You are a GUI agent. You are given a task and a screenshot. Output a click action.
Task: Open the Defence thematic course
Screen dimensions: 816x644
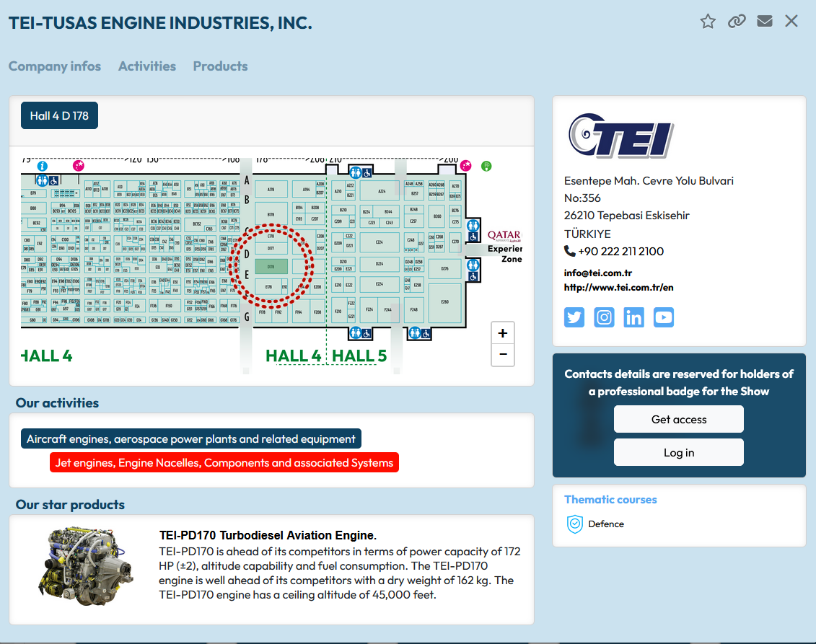click(x=606, y=524)
